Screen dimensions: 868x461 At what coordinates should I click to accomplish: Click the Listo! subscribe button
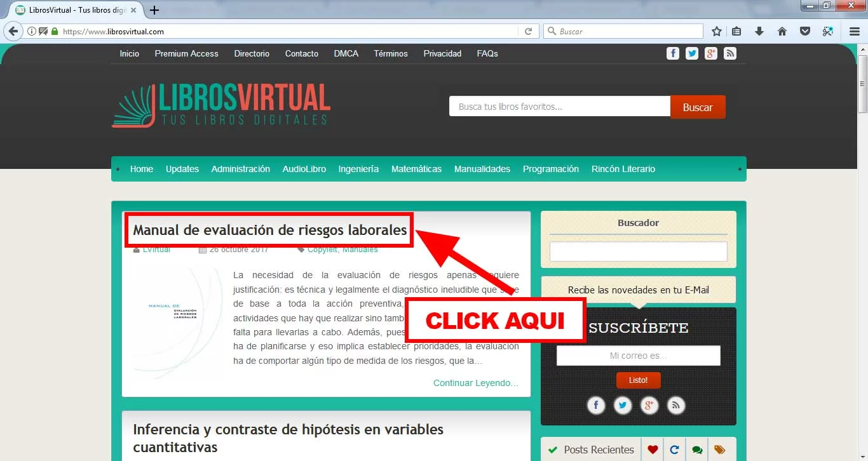639,380
